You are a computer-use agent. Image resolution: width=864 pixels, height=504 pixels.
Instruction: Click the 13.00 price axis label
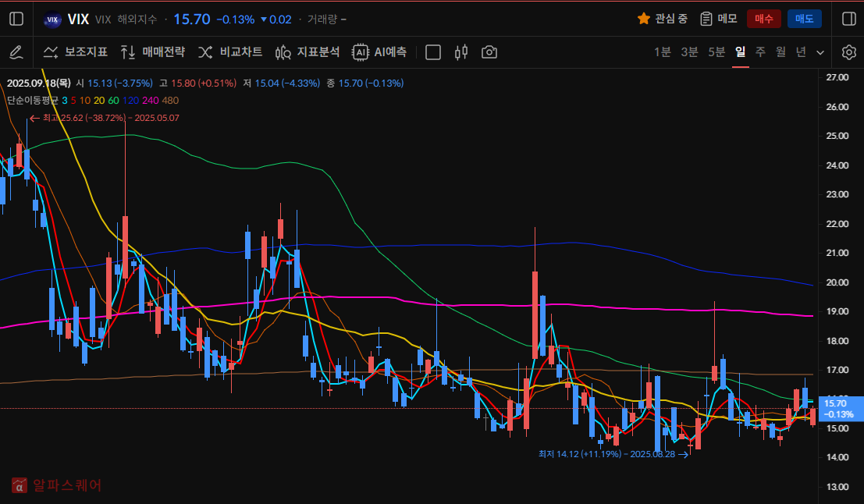coord(837,487)
